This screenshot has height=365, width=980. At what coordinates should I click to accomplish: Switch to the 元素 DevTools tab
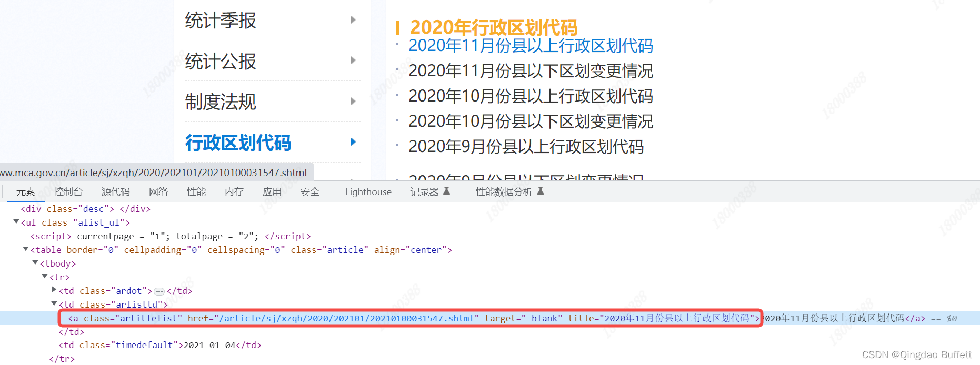(x=25, y=192)
